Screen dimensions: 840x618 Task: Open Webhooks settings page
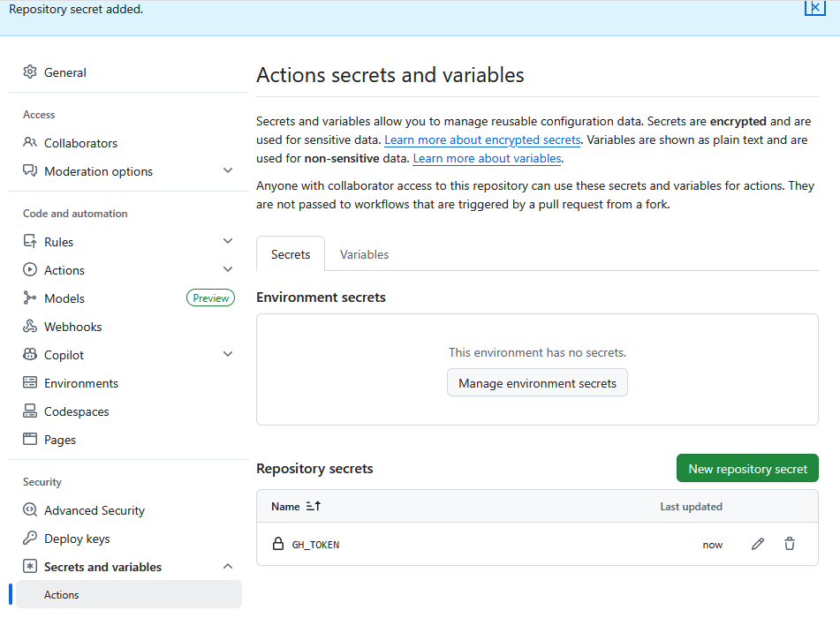click(x=72, y=327)
